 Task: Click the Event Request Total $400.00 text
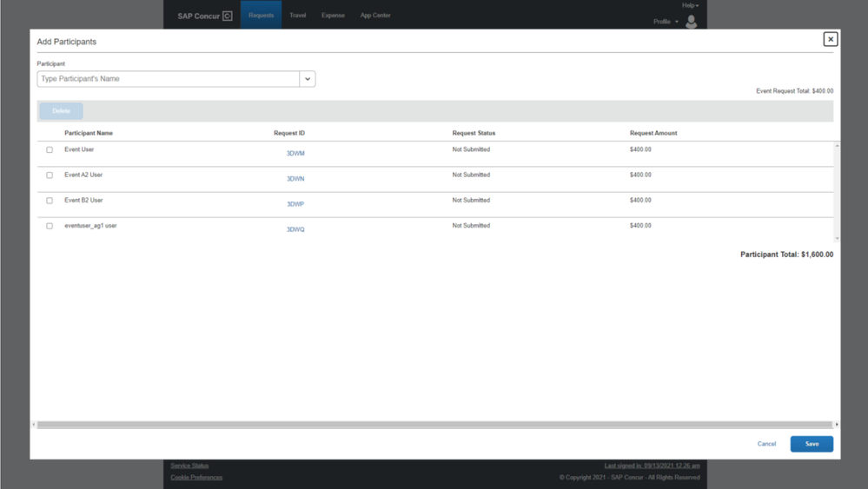click(x=794, y=90)
